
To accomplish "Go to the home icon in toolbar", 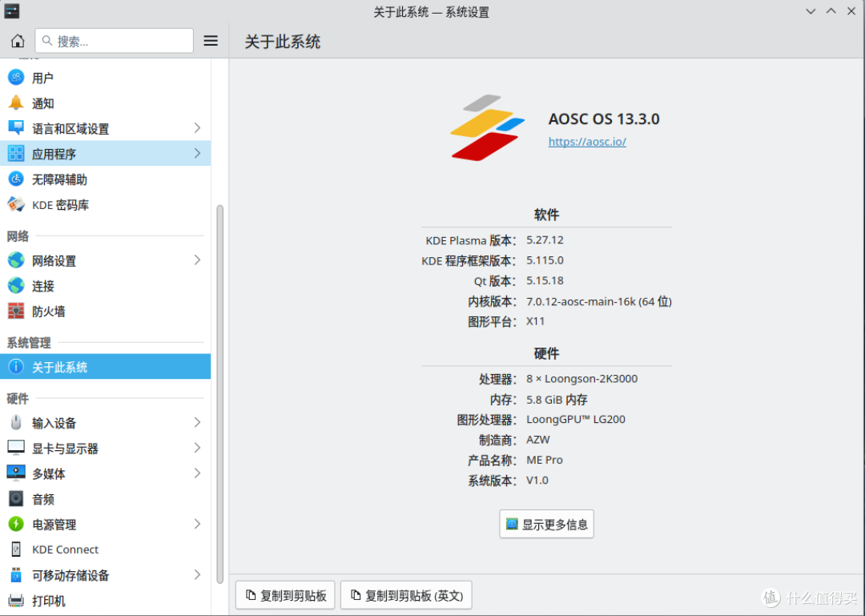I will pos(18,41).
